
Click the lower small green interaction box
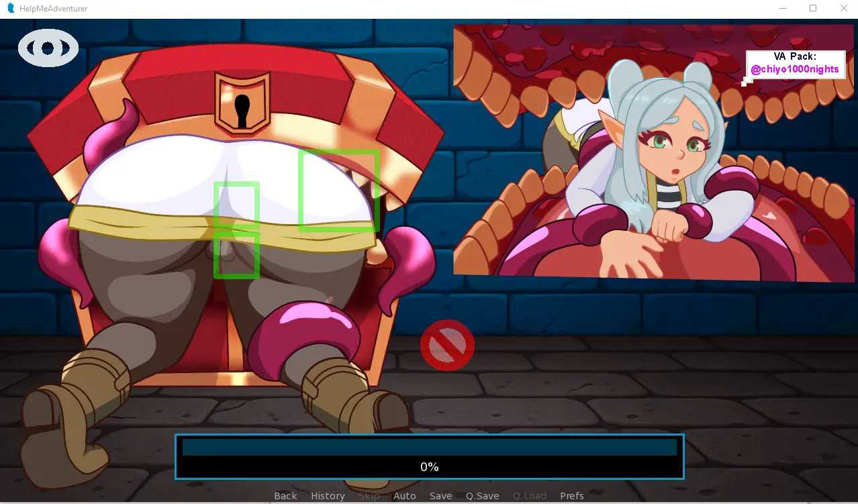point(236,255)
